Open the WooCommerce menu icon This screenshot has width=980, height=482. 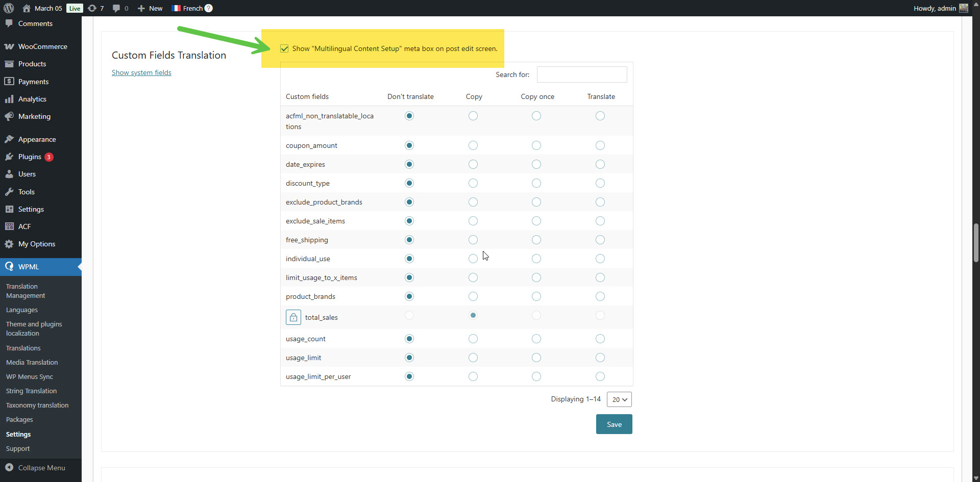tap(9, 46)
